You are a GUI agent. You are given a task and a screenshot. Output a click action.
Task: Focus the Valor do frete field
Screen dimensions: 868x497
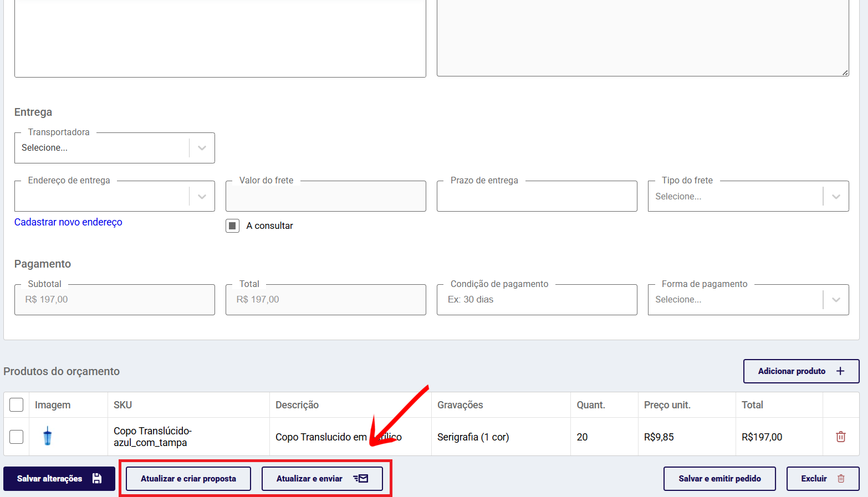pos(326,196)
